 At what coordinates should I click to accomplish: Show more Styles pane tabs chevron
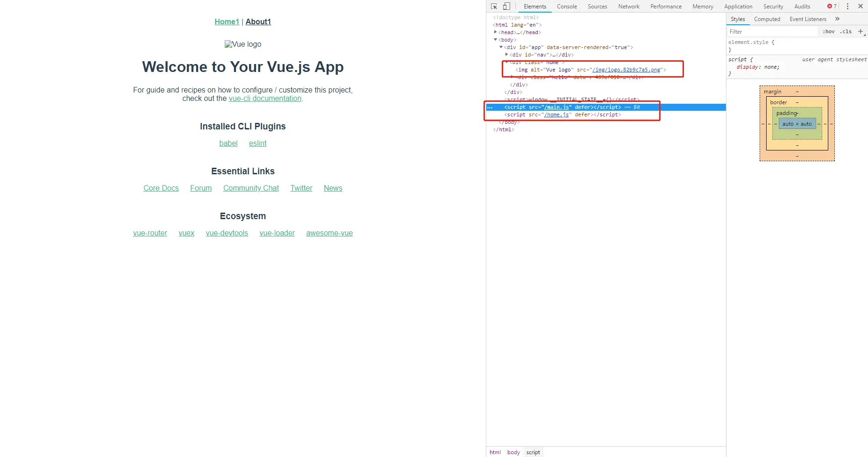pyautogui.click(x=837, y=19)
